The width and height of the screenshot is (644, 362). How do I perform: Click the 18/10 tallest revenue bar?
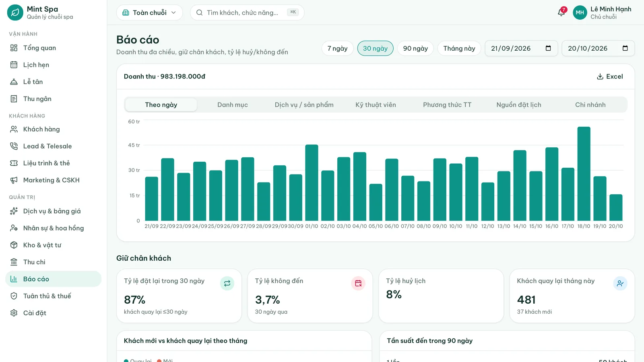584,174
